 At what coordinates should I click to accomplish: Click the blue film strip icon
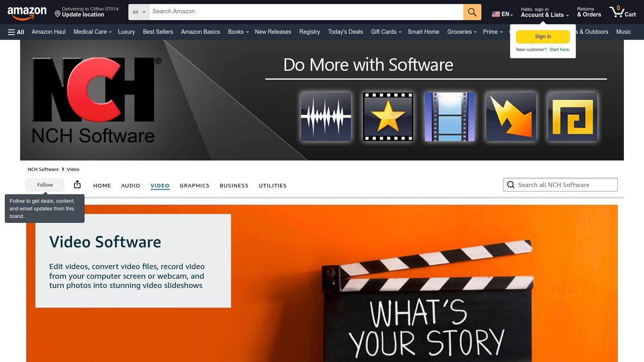coord(450,117)
